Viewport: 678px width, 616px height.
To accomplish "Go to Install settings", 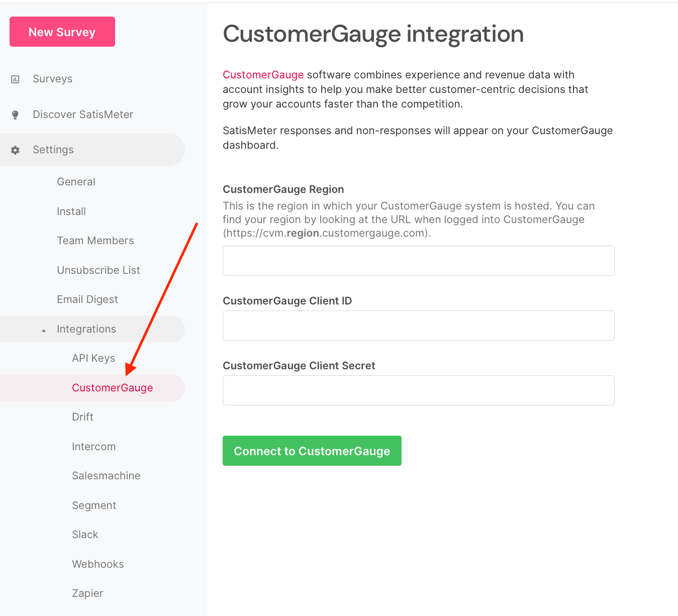I will (x=71, y=212).
